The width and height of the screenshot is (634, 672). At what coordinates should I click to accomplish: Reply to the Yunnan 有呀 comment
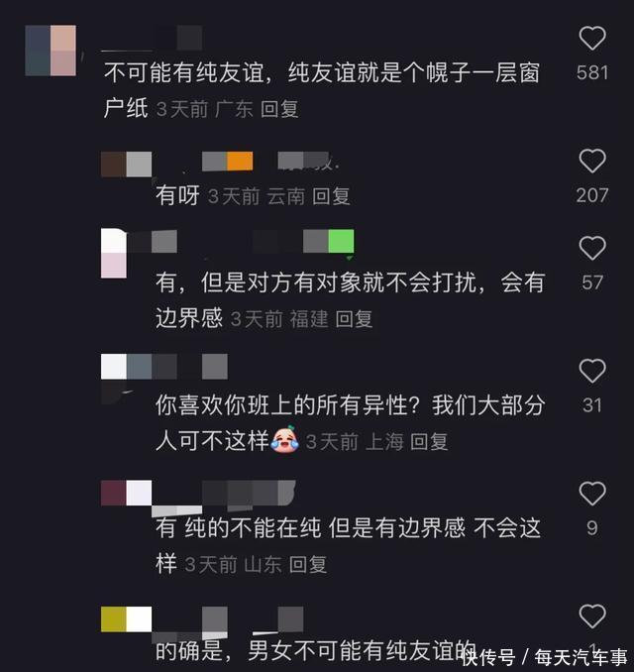tap(331, 196)
